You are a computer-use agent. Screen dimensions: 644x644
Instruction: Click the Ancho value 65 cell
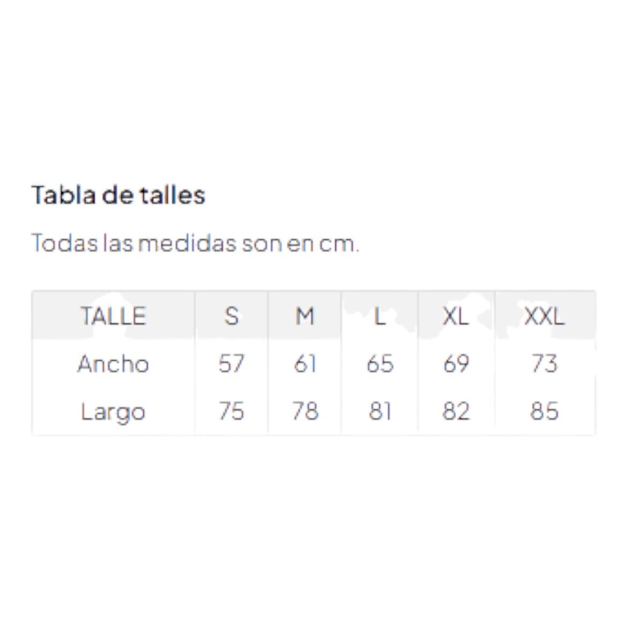click(380, 364)
